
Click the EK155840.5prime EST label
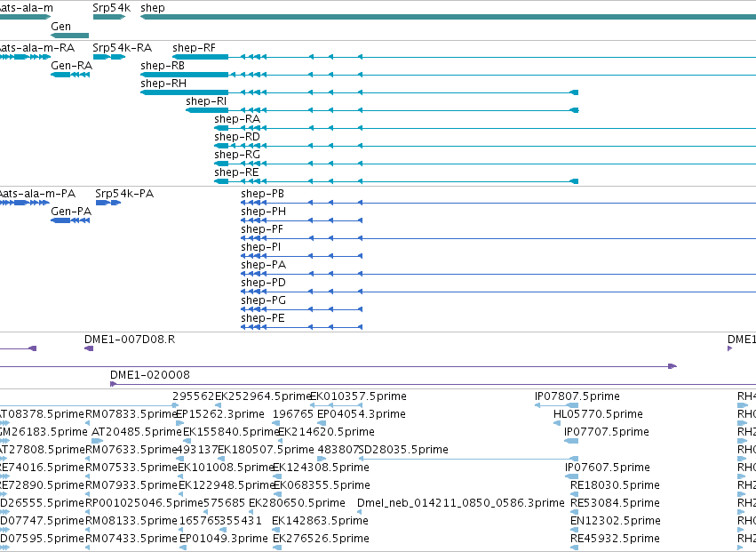point(232,432)
